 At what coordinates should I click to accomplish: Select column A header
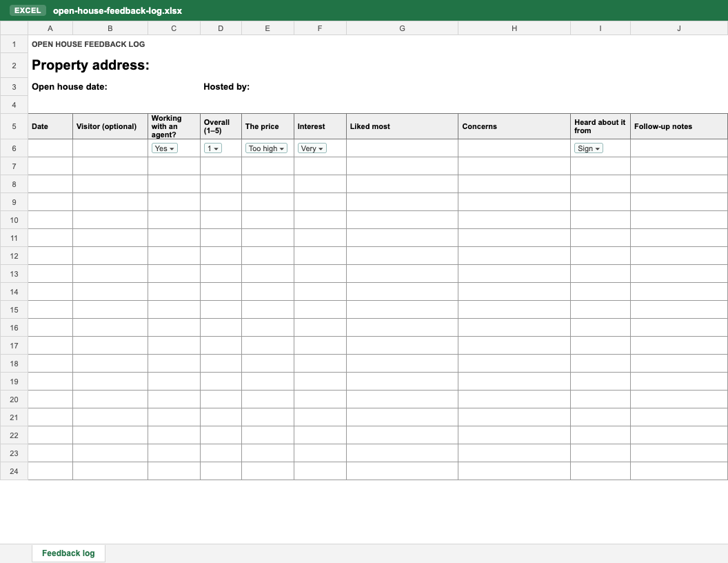point(50,28)
